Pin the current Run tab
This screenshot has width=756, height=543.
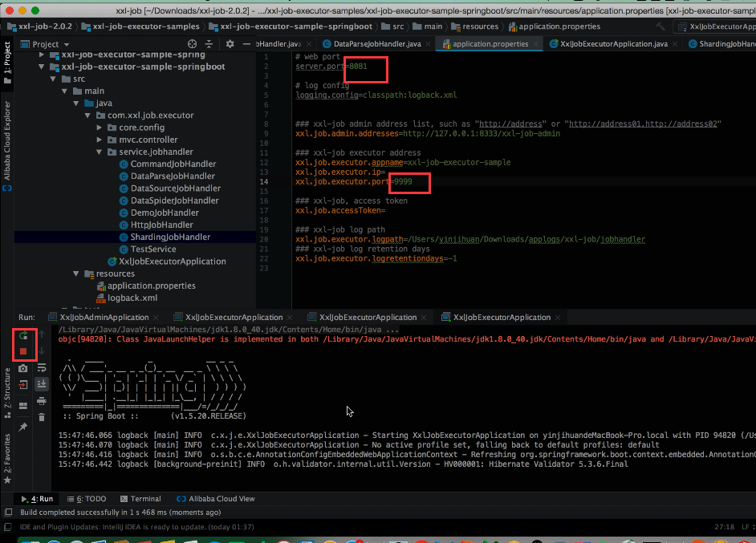[23, 427]
